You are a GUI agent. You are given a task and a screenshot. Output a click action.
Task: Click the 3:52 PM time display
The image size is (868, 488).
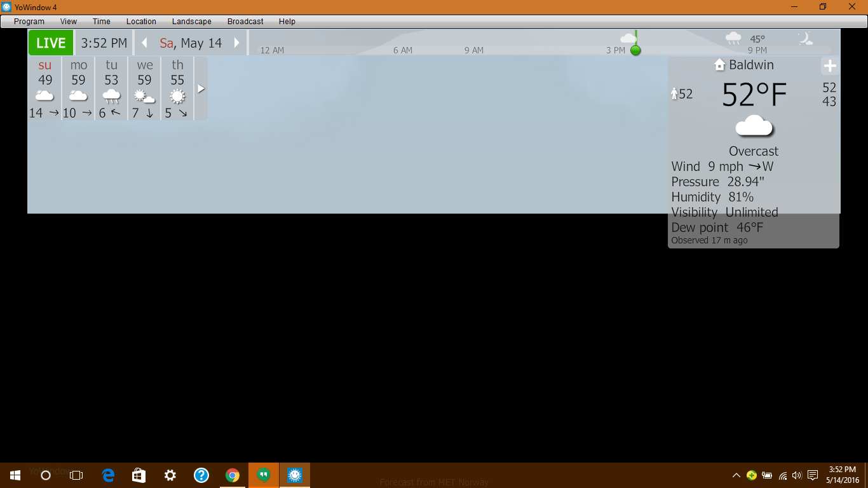pos(104,43)
